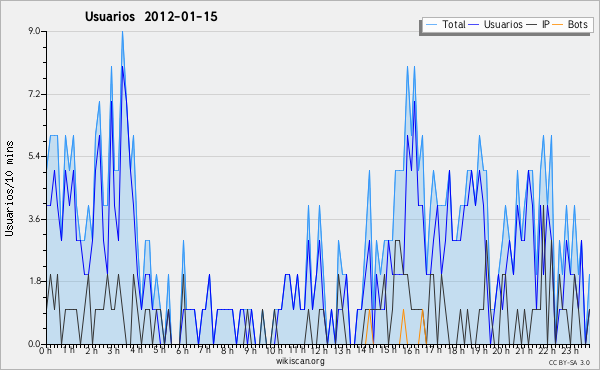
Task: Click the dark gray IP legend line
Action: click(532, 25)
